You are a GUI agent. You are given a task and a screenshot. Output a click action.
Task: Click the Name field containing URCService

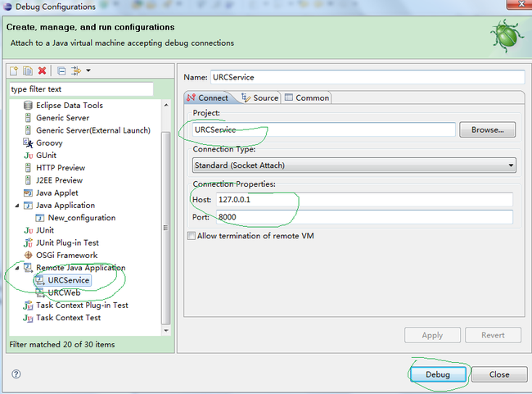tap(367, 77)
